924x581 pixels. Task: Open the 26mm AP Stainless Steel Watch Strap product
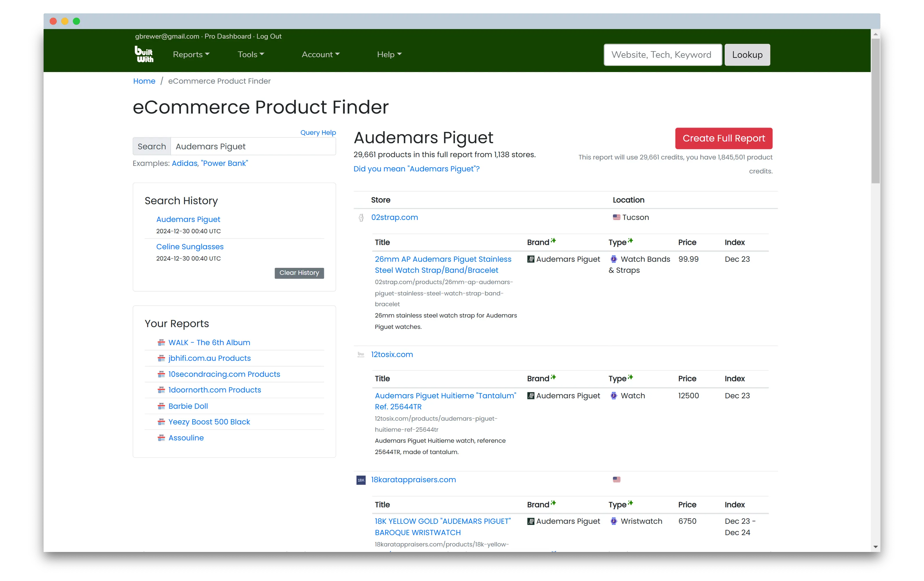click(x=443, y=264)
